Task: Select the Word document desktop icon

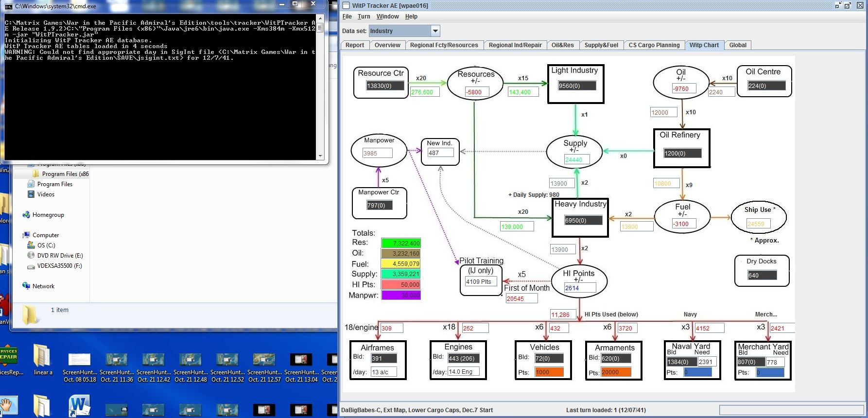Action: [x=80, y=406]
